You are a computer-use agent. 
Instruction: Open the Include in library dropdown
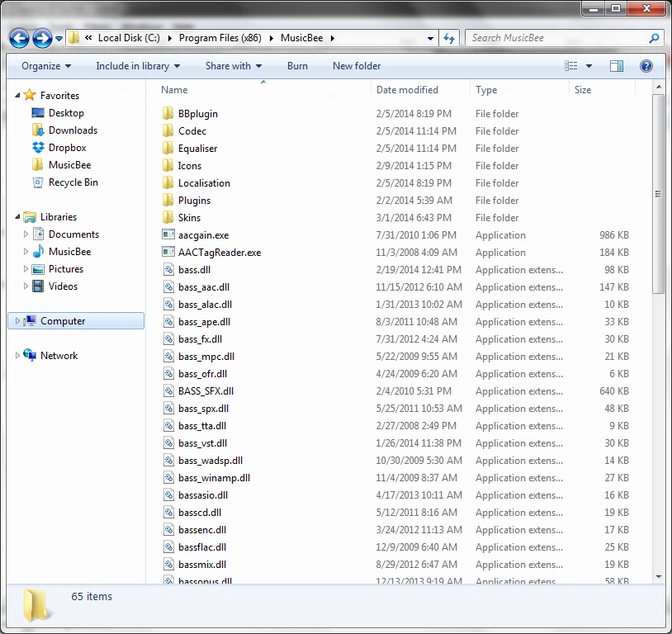coord(136,65)
